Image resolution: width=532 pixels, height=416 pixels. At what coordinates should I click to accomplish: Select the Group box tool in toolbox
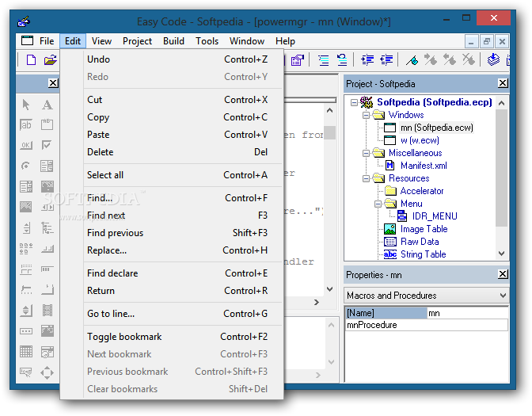[47, 124]
